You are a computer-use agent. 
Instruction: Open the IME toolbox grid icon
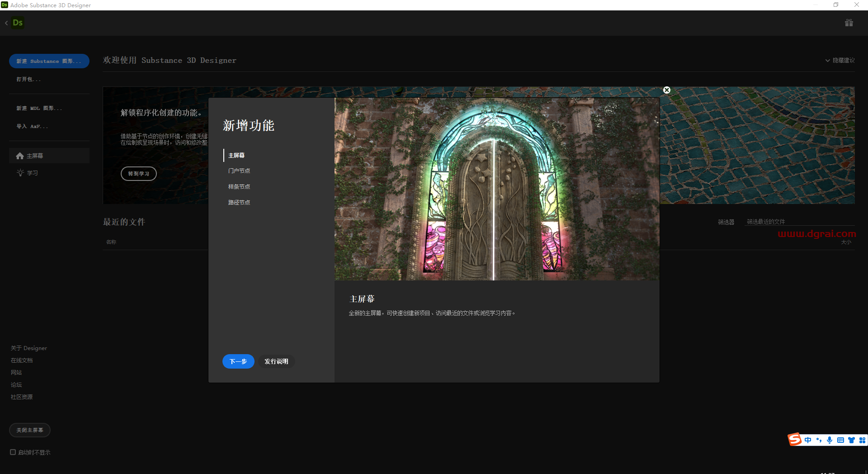pyautogui.click(x=862, y=440)
